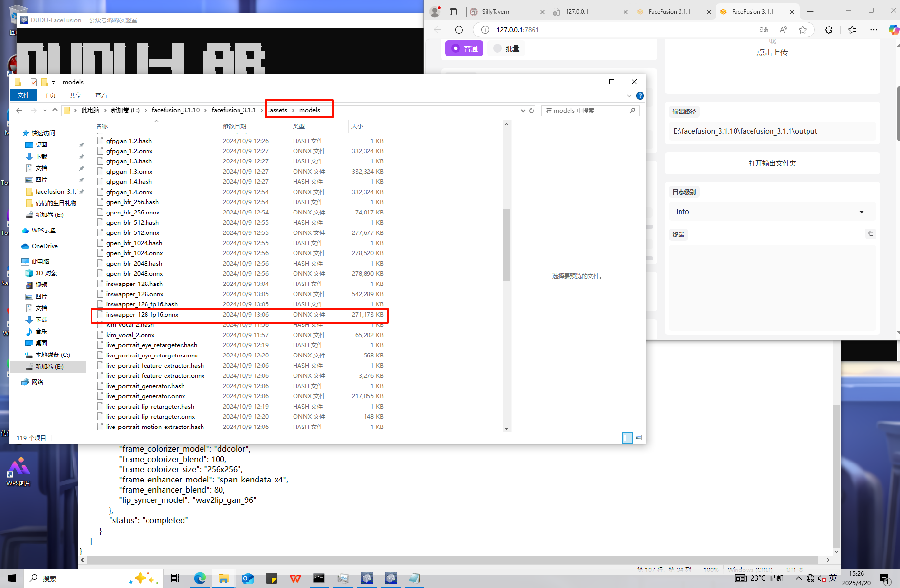This screenshot has height=588, width=900.
Task: Go back in Explorer navigation
Action: [19, 111]
